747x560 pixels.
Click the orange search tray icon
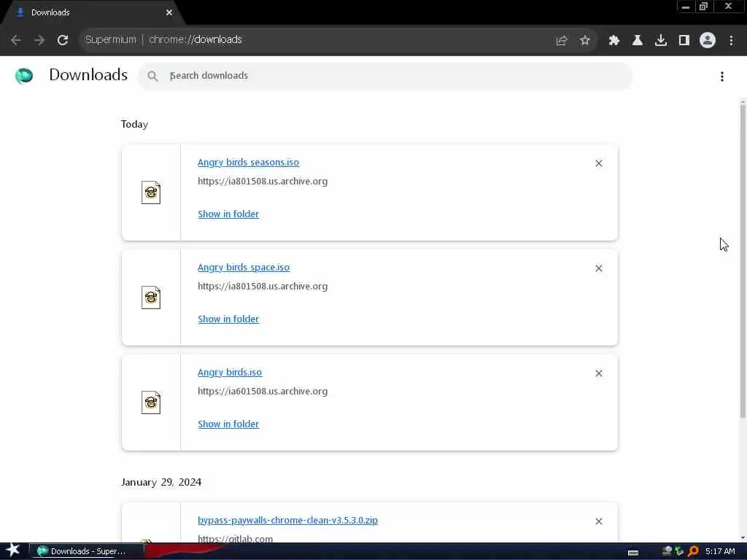point(693,551)
